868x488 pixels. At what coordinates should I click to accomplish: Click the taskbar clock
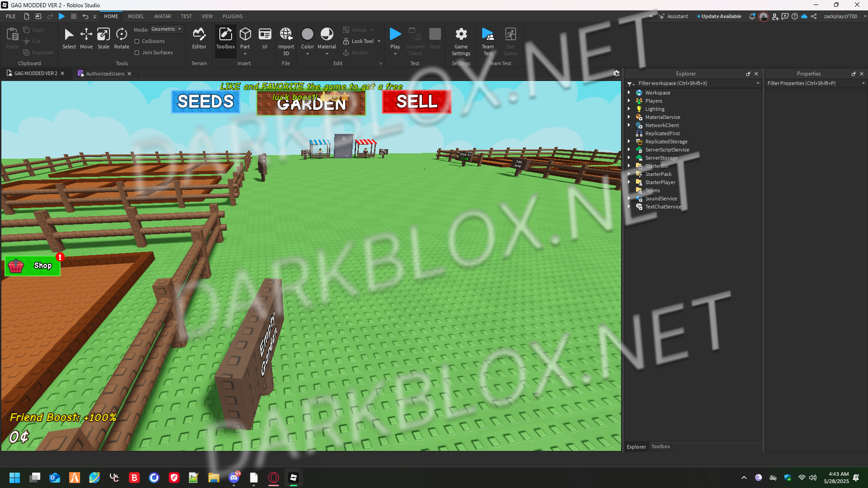pyautogui.click(x=836, y=478)
